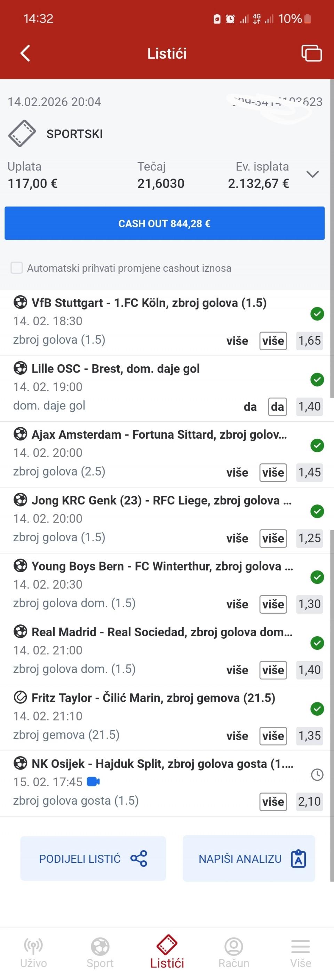
Task: Click the soccer ball icon beside Lille OSC
Action: click(x=20, y=368)
